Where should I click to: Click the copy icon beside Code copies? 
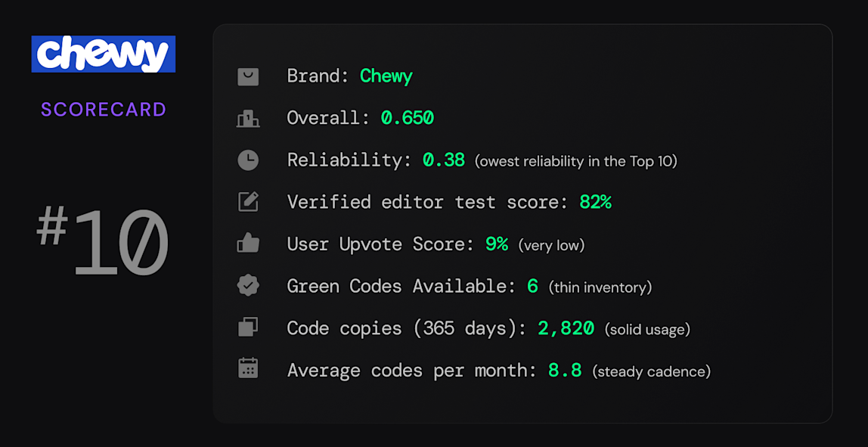[x=248, y=327]
